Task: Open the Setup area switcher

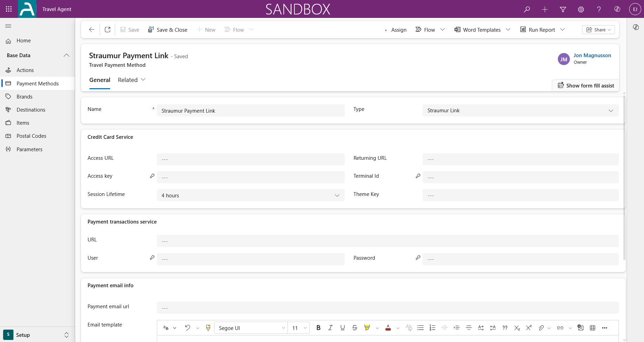Action: (37, 335)
